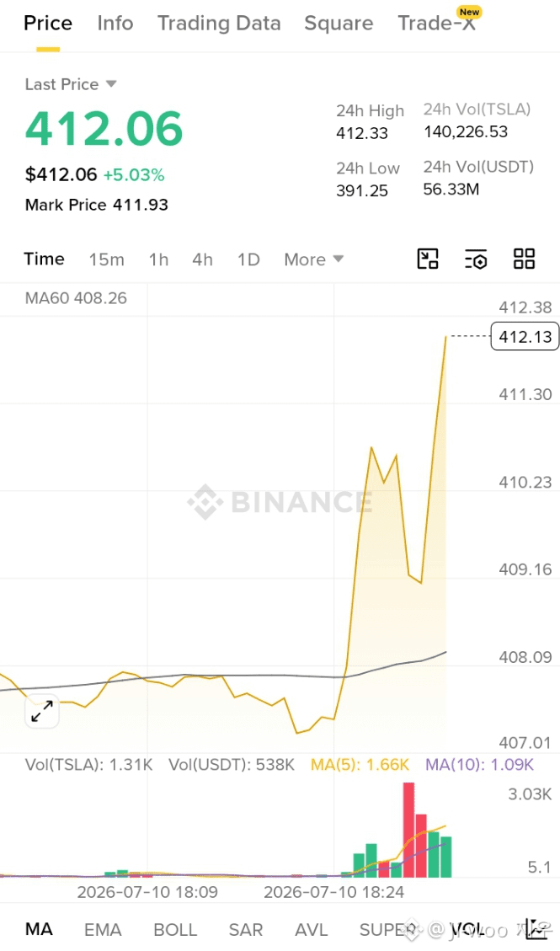
Task: Switch to the Info tab
Action: click(x=115, y=23)
